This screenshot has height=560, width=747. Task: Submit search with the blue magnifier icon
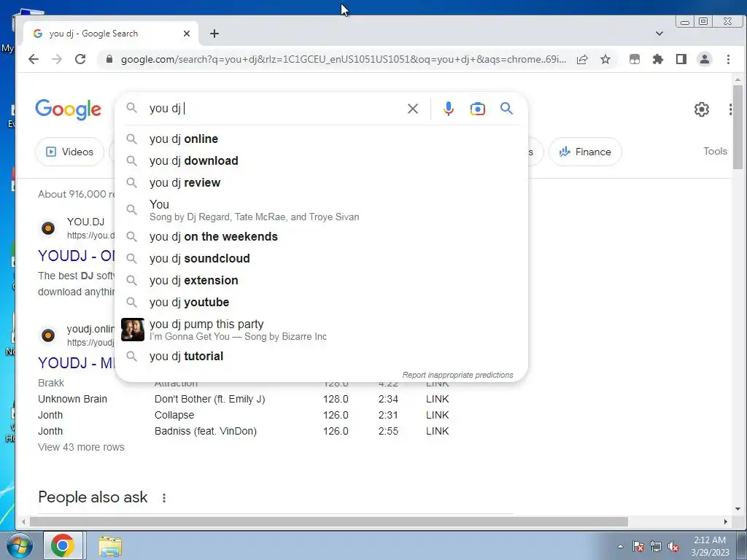coord(506,109)
